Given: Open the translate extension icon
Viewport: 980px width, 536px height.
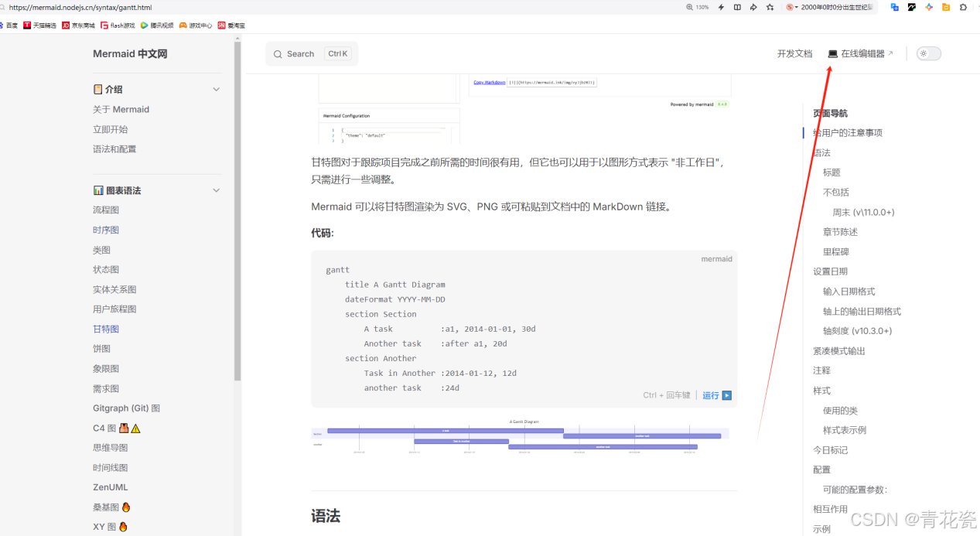Looking at the screenshot, I should (x=895, y=7).
